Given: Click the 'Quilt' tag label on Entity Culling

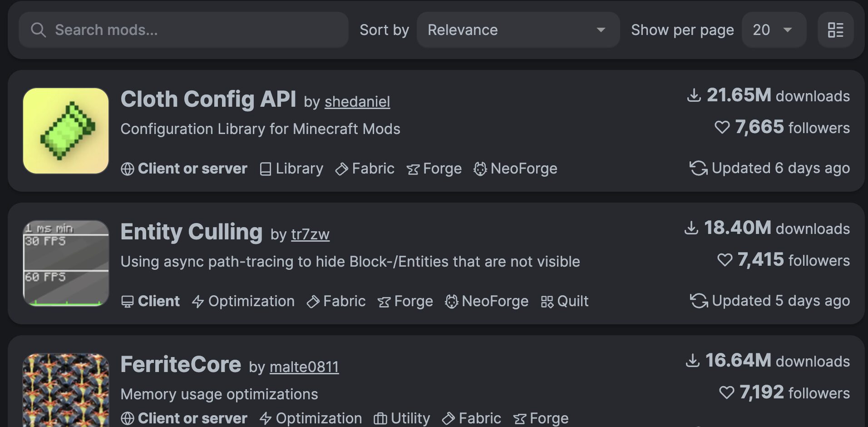Looking at the screenshot, I should pyautogui.click(x=573, y=301).
